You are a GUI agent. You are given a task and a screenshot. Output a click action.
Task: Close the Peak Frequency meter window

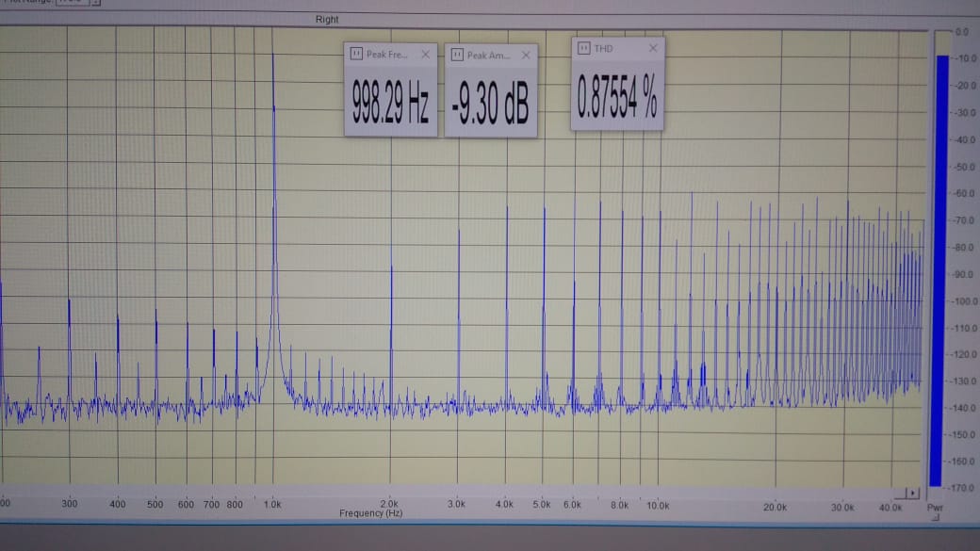[425, 55]
